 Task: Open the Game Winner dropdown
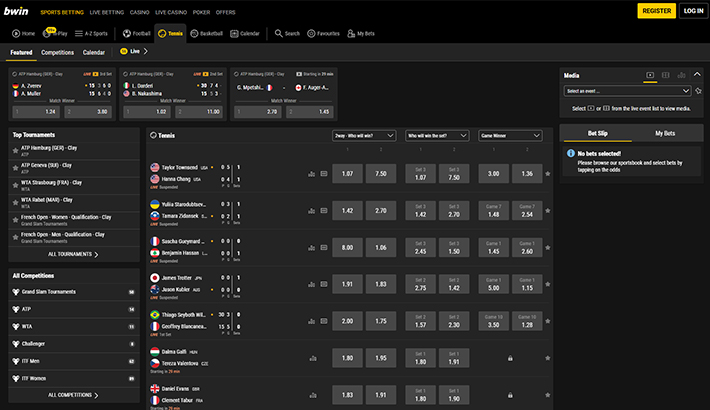coord(510,135)
